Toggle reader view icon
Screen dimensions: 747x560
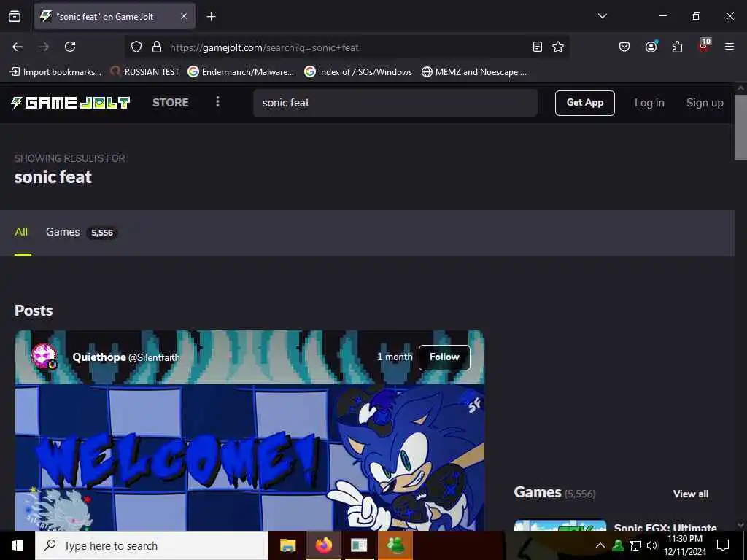[x=538, y=47]
